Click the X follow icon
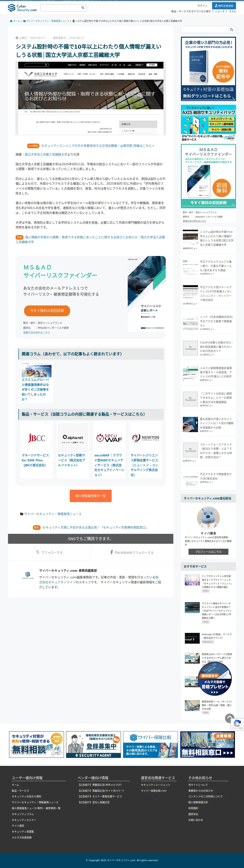 pos(38,552)
